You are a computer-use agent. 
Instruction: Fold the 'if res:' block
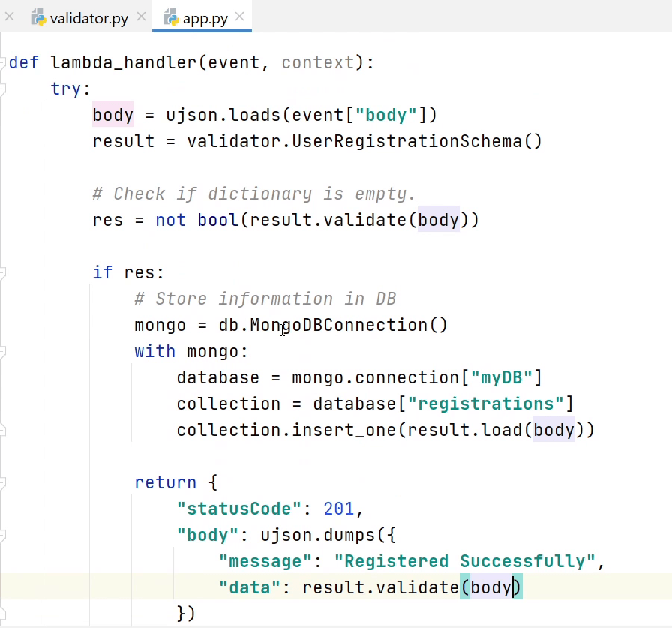[3, 272]
